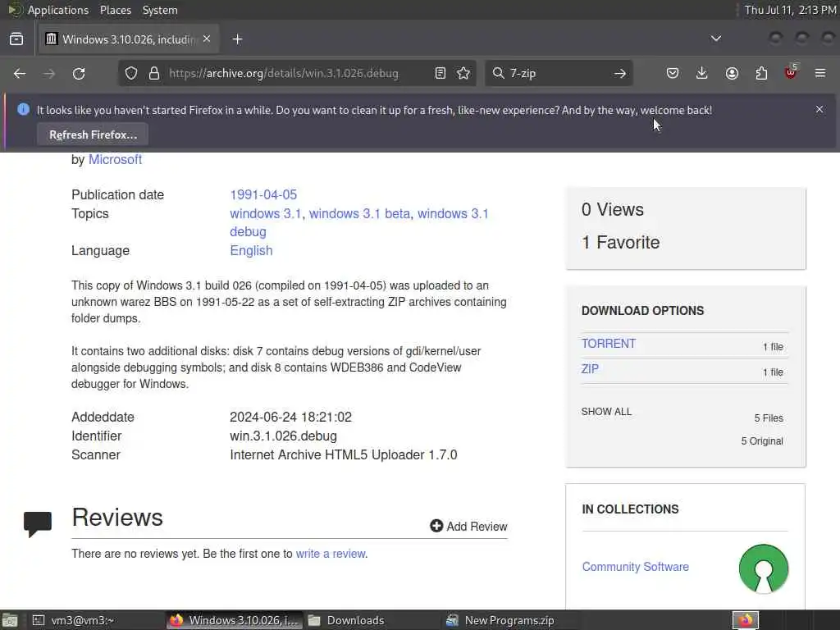Click the show desktop taskbar icon
The width and height of the screenshot is (840, 630).
coord(10,621)
